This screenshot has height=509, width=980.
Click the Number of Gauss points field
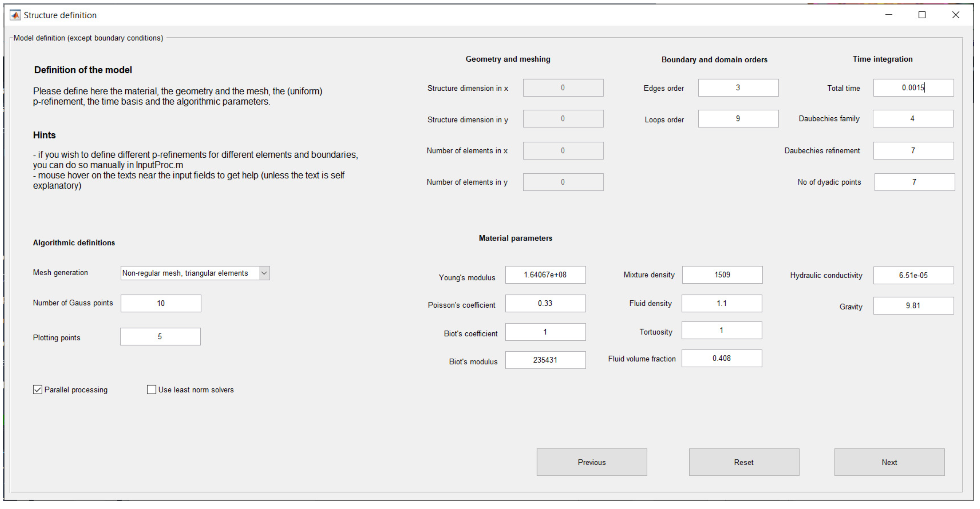[x=161, y=303]
